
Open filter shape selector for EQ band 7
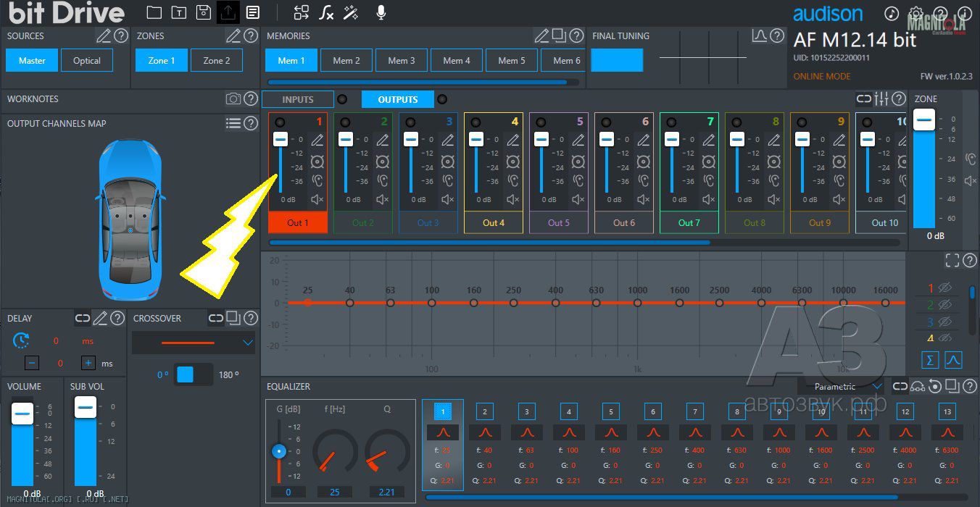[x=695, y=432]
